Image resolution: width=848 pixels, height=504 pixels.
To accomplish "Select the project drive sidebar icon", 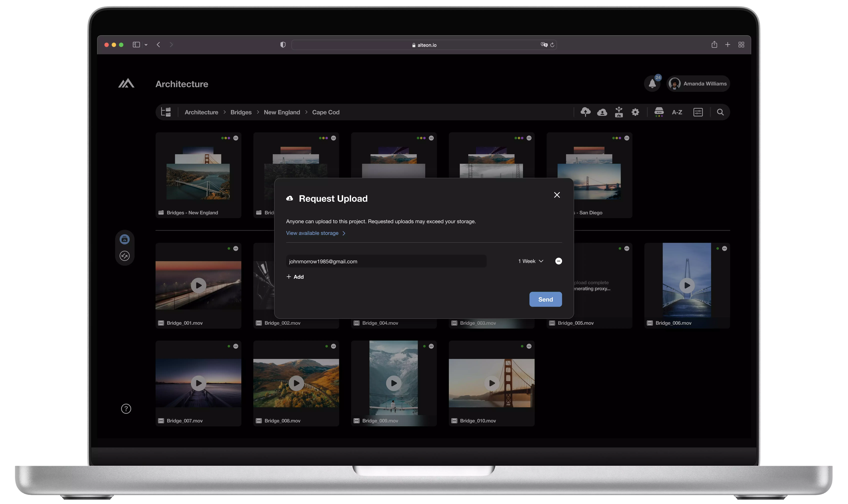I will pos(125,239).
